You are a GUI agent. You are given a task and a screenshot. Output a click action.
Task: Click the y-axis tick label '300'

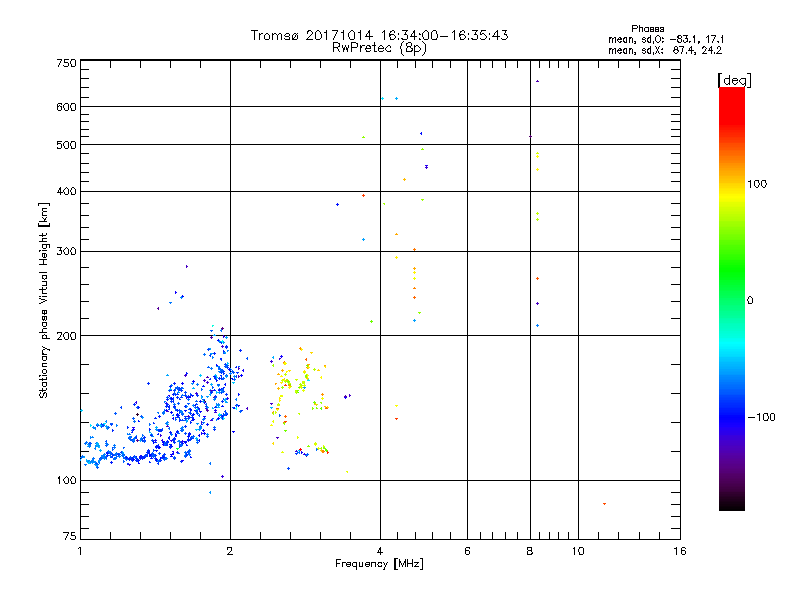tap(66, 252)
